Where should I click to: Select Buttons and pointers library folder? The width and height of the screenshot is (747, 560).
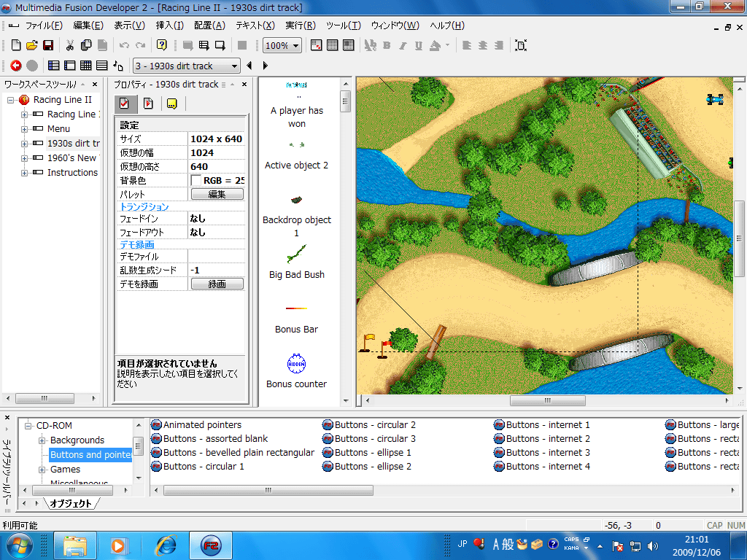pos(90,455)
